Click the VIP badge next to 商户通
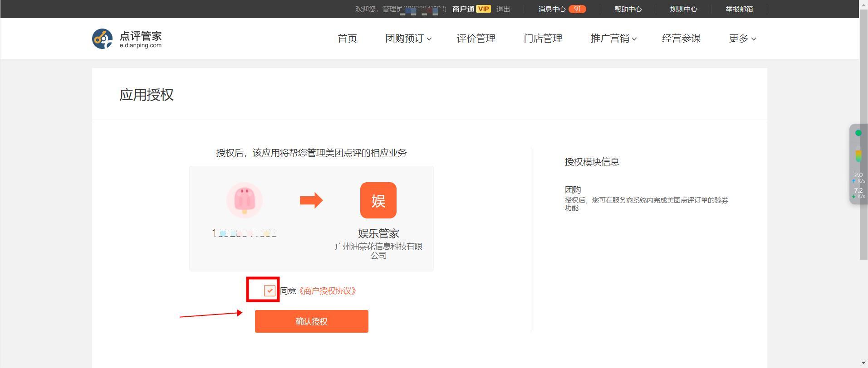 (x=483, y=9)
